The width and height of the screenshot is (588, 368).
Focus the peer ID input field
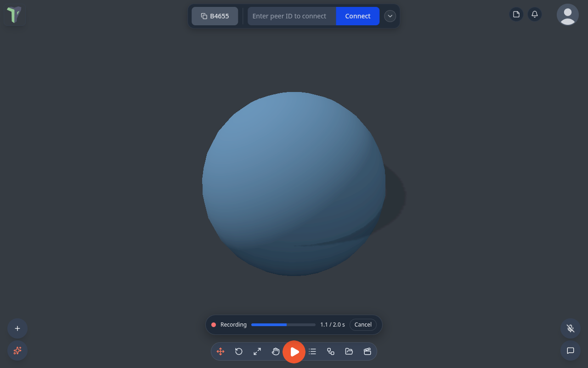coord(292,16)
